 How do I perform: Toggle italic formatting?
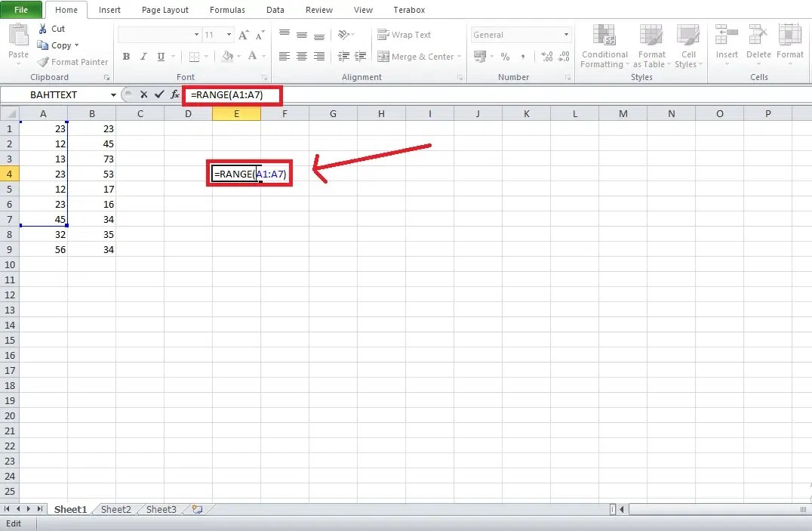point(143,56)
